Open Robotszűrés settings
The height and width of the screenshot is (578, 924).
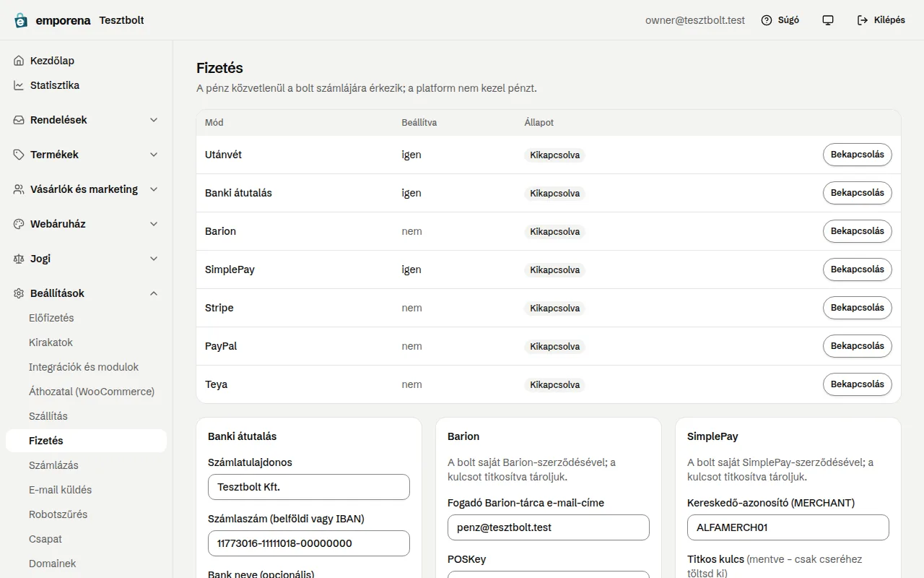86,514
